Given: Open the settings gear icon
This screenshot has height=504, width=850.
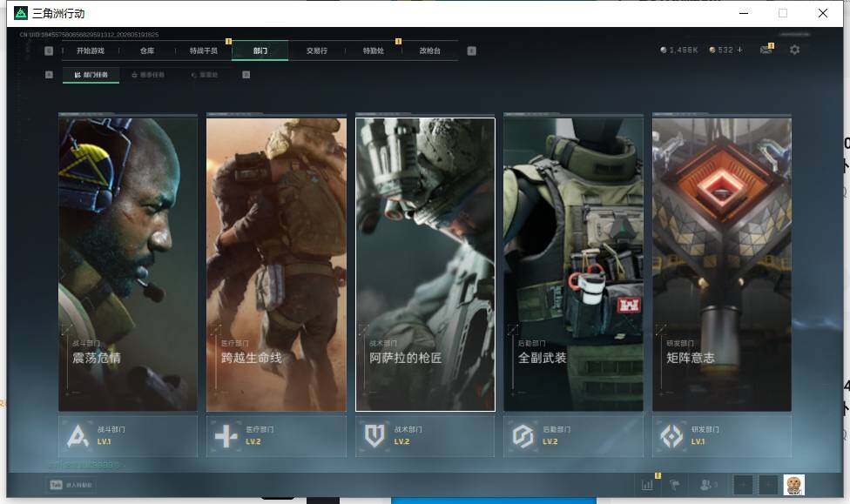Looking at the screenshot, I should point(795,50).
